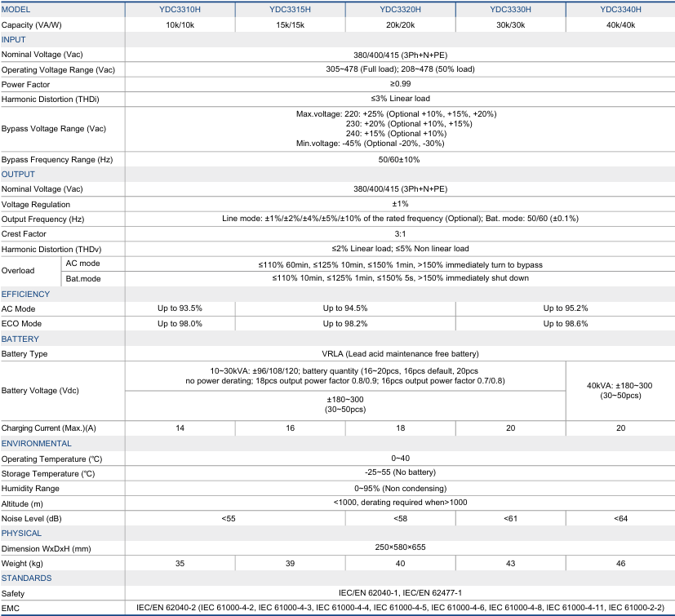
Task: Click the OUTPUT section heading
Action: click(x=18, y=175)
